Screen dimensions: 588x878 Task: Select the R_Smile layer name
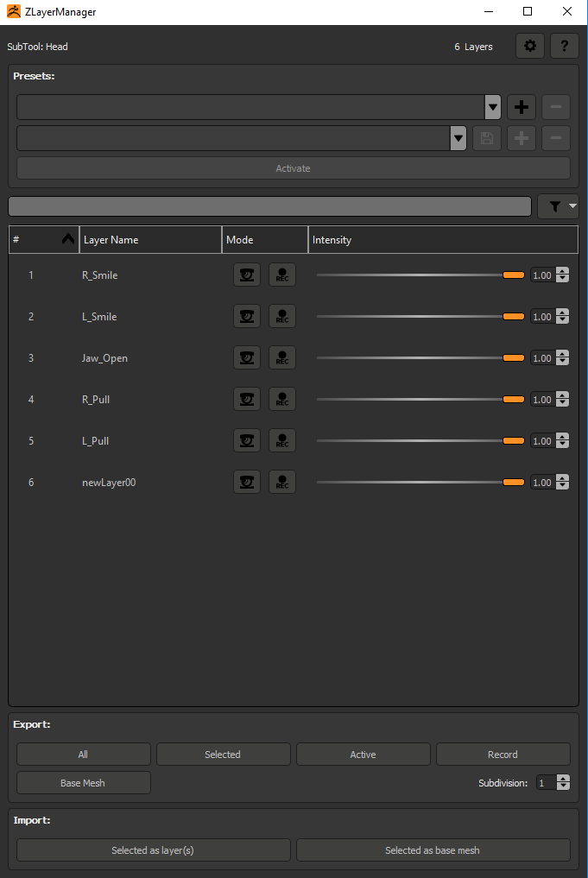click(x=99, y=275)
